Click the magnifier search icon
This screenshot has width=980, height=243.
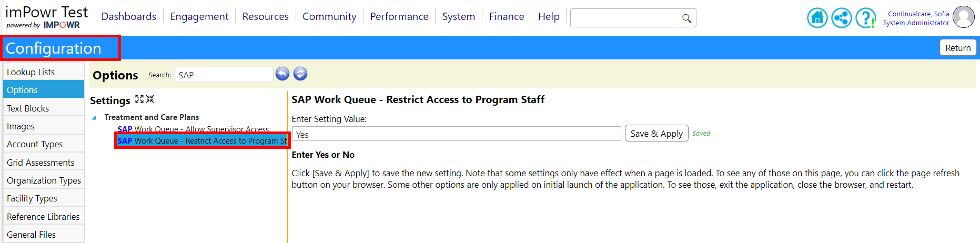(x=686, y=18)
